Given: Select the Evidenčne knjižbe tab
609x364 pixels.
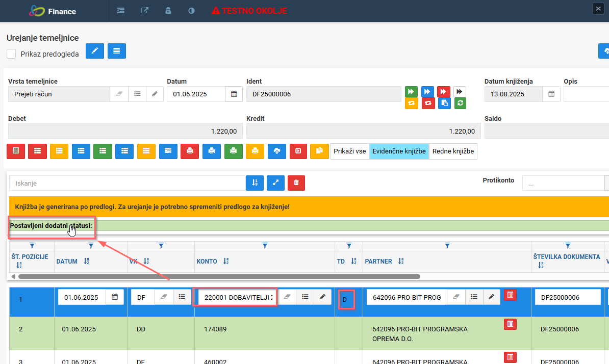Looking at the screenshot, I should 399,151.
